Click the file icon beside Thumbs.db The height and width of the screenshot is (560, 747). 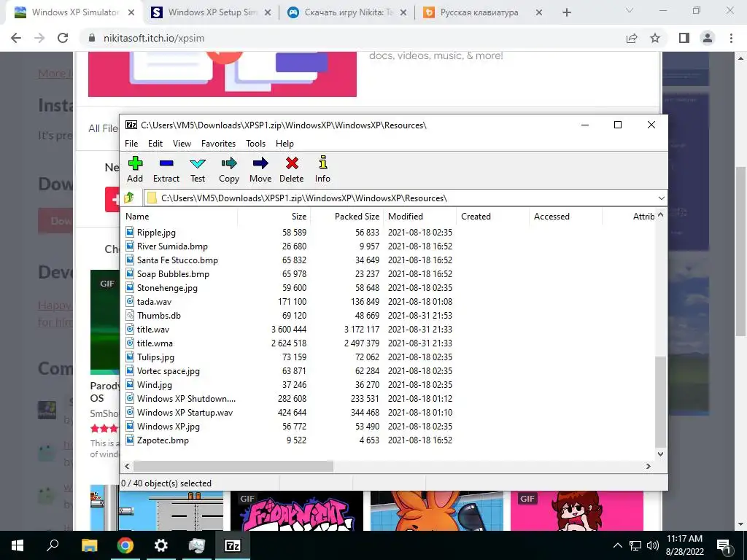130,315
